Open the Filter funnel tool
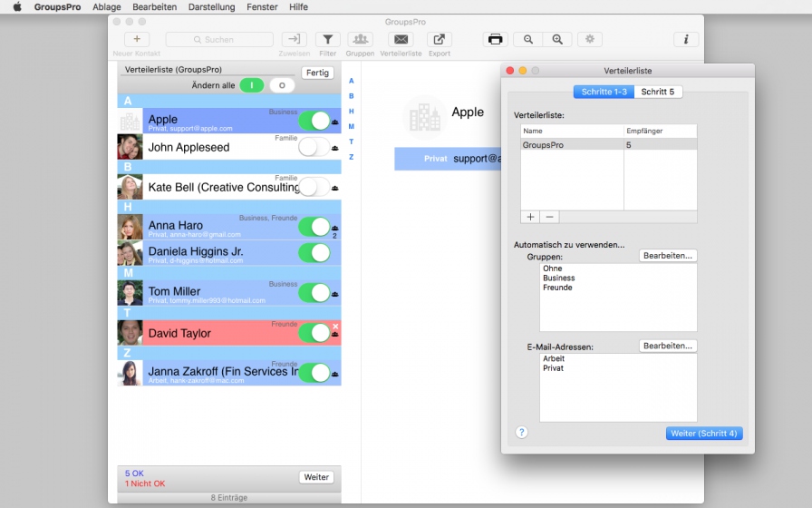The width and height of the screenshot is (812, 508). (x=327, y=39)
